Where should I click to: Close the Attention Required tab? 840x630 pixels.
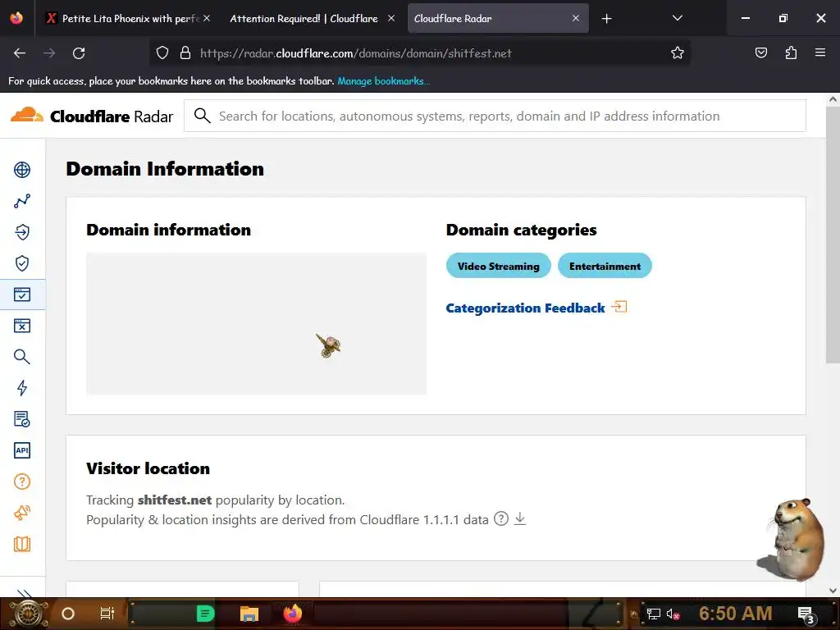click(391, 18)
